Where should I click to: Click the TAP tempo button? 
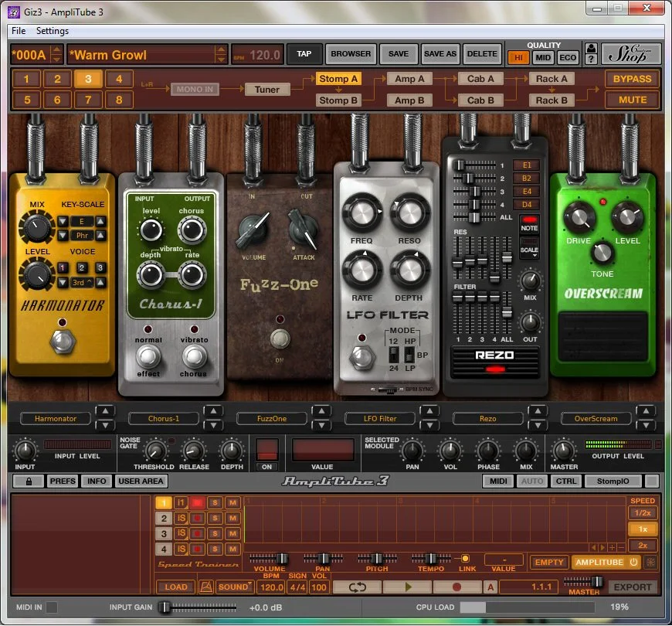304,53
